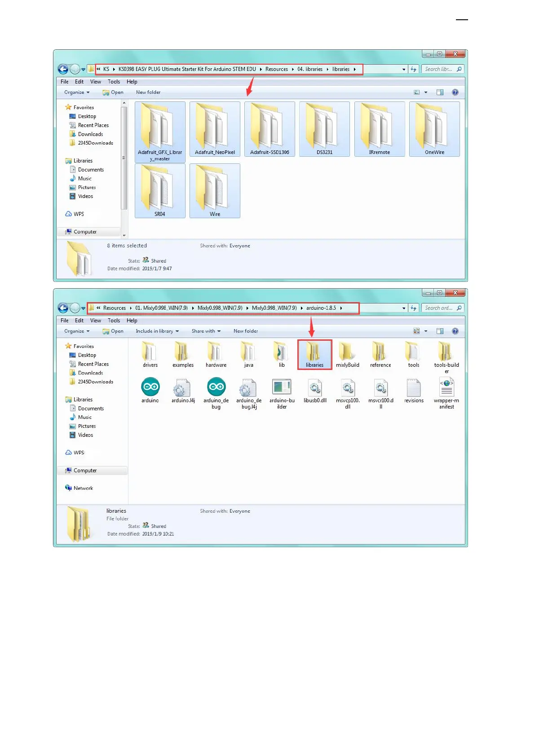Screen dimensions: 535x756
Task: Select the wrapper-manifest file
Action: 447,394
